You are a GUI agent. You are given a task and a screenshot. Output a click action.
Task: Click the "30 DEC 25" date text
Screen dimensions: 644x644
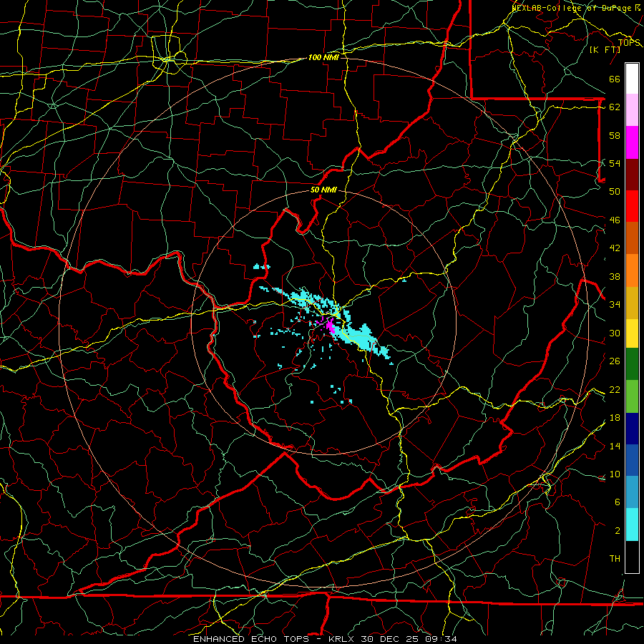tap(390, 639)
